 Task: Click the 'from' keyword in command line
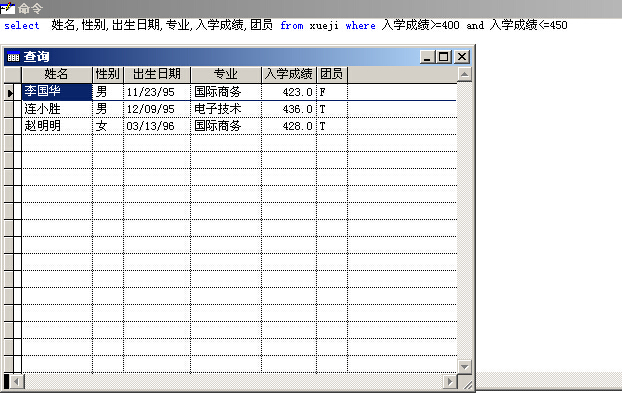pos(292,26)
